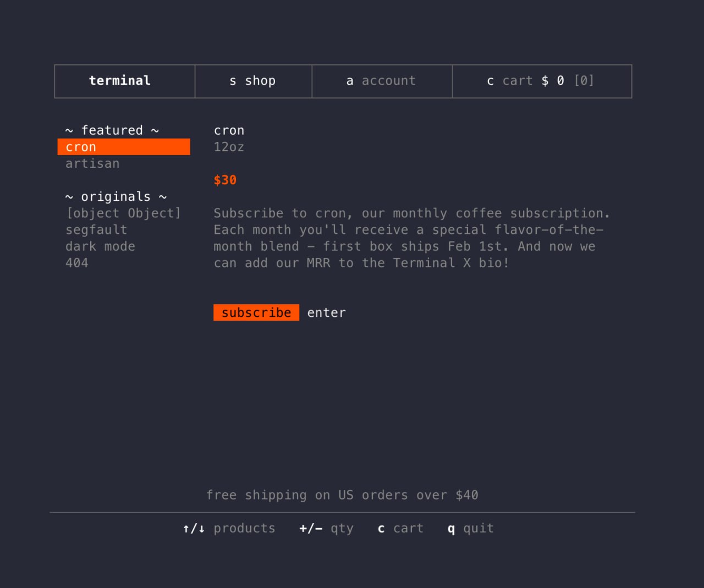Click the c cart hint in footer
Viewport: 704px width, 588px height.
(x=400, y=528)
